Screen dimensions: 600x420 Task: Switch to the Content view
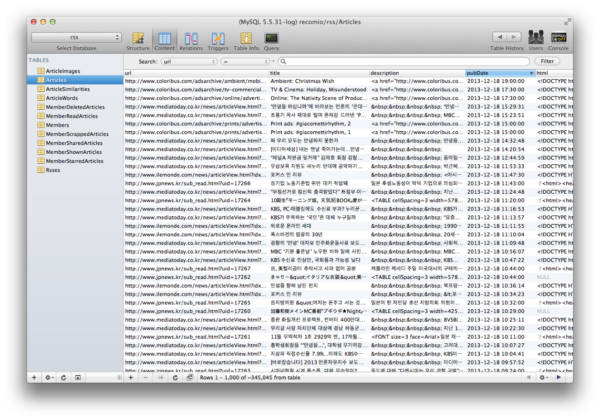165,41
